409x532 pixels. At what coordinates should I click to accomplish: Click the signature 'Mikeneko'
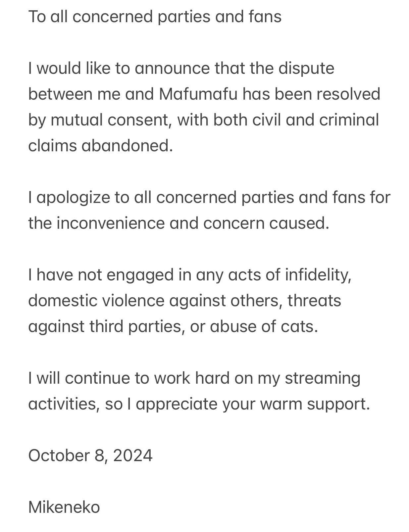coord(64,507)
